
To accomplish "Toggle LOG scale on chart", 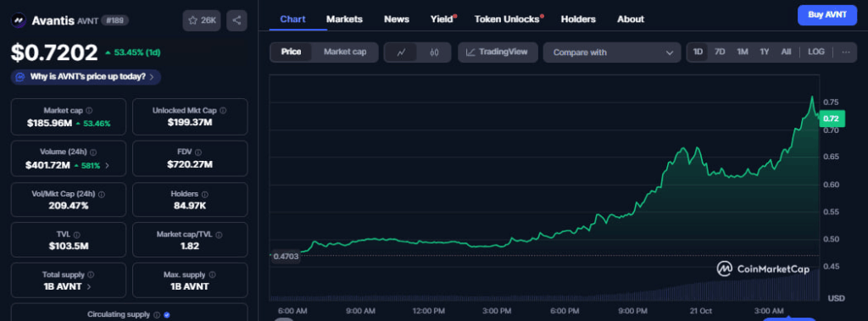I will (x=816, y=52).
